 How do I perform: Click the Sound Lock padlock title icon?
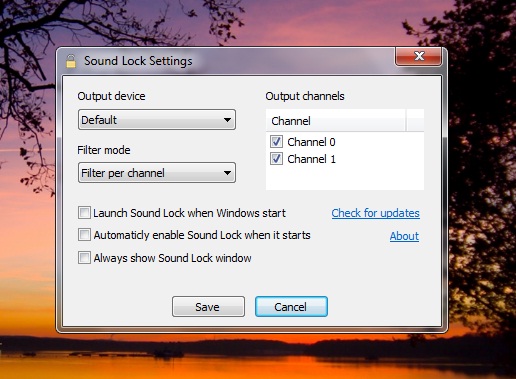(70, 61)
